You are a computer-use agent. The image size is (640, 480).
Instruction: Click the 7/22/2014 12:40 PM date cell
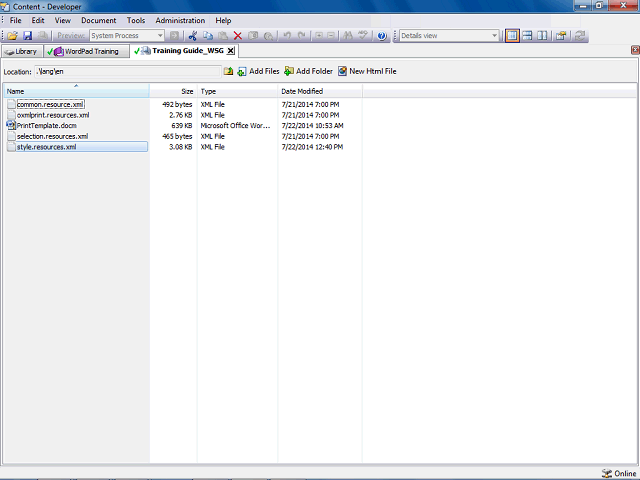(312, 147)
